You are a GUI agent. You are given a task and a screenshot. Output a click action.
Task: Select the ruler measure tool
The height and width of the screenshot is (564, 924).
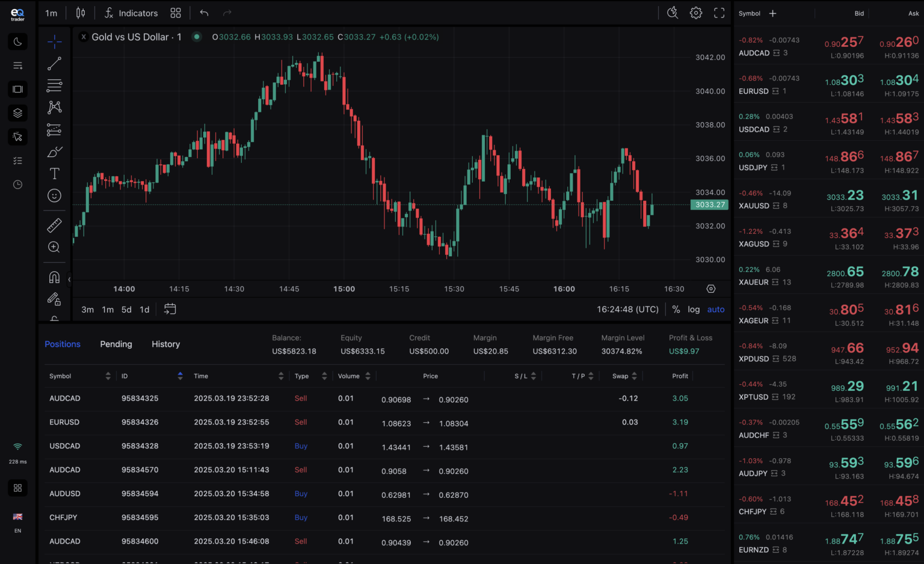54,225
